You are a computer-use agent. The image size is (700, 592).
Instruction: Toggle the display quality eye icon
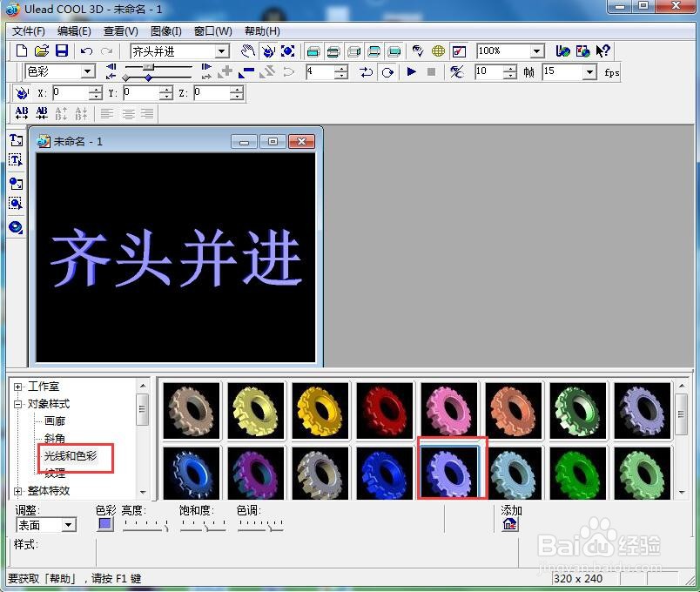[x=418, y=51]
